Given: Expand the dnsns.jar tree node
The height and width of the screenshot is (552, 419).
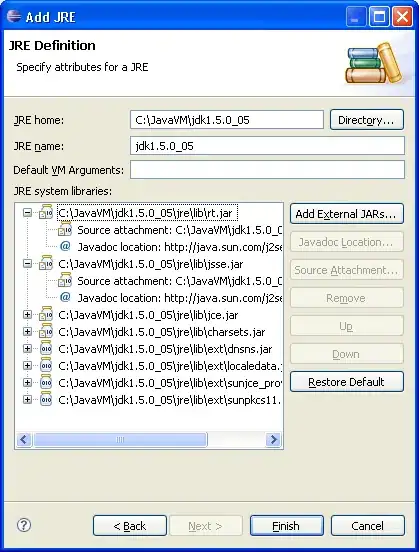Looking at the screenshot, I should pos(27,349).
